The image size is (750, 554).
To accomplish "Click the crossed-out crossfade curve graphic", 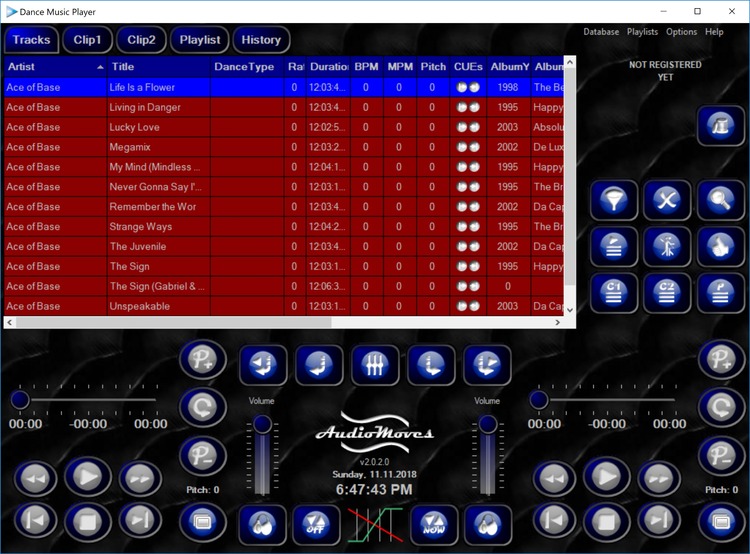I will coord(375,525).
